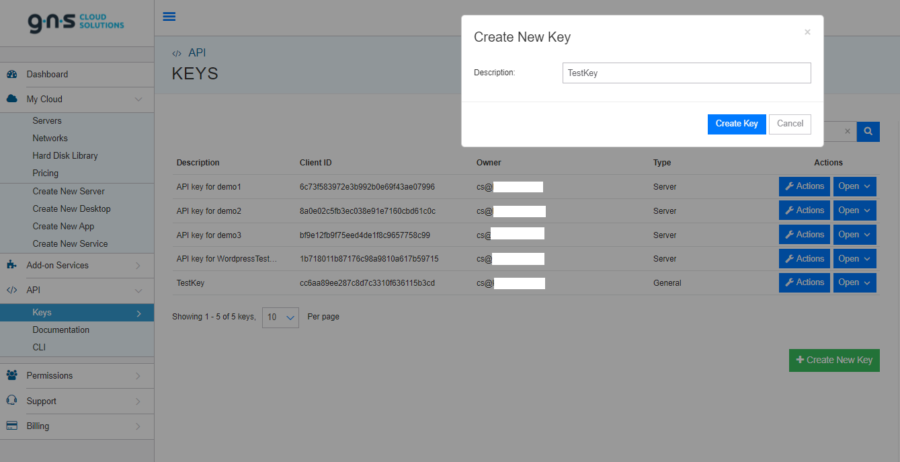900x462 pixels.
Task: Click the TestKey description cell
Action: click(x=191, y=283)
